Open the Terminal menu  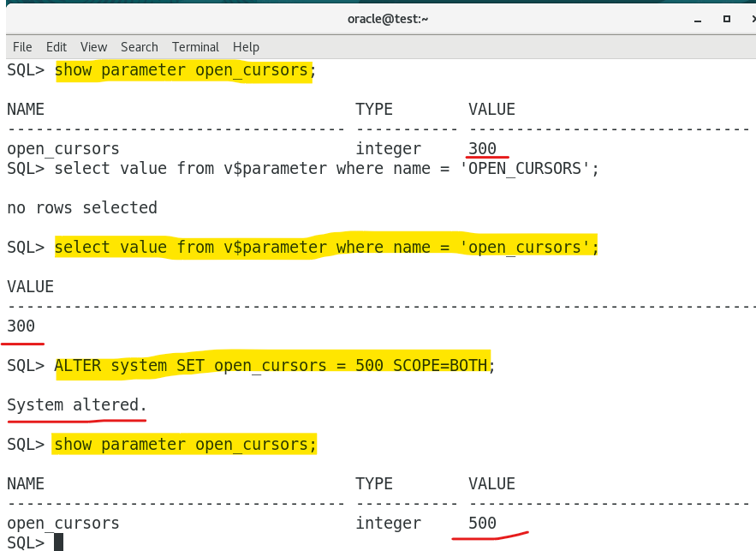pos(195,47)
